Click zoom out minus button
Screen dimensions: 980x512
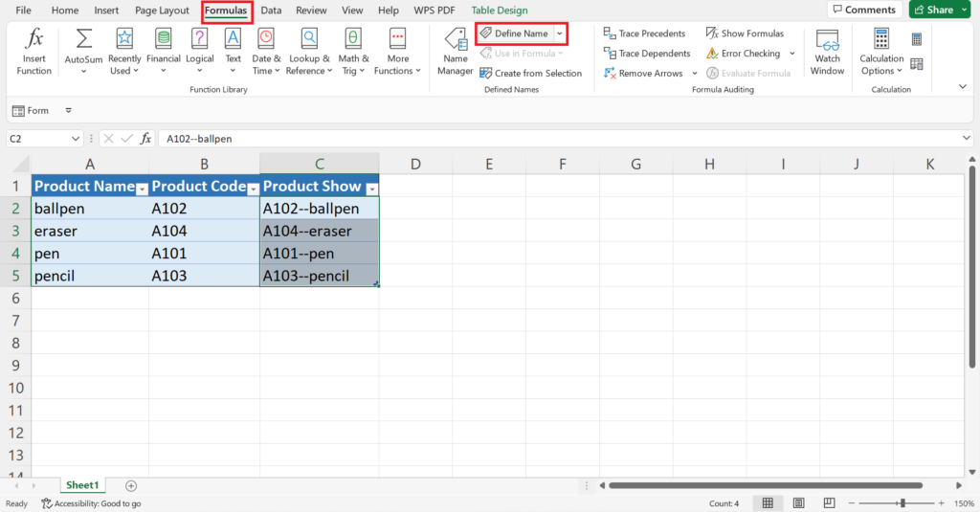(851, 503)
